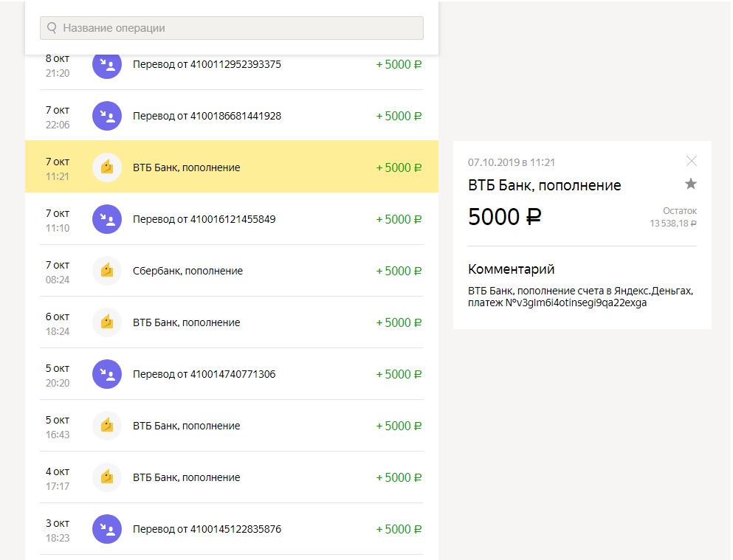
Task: Click transfer icon for 4100112952393375
Action: (107, 64)
